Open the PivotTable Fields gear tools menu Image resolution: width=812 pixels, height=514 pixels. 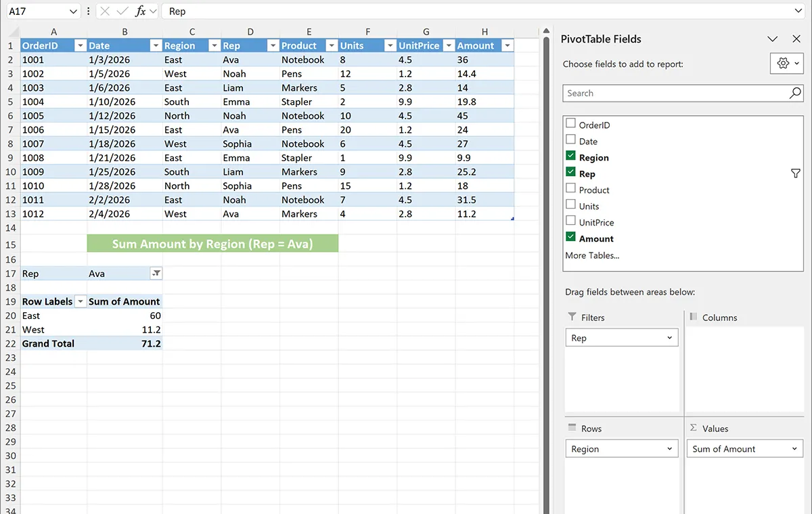pos(787,63)
